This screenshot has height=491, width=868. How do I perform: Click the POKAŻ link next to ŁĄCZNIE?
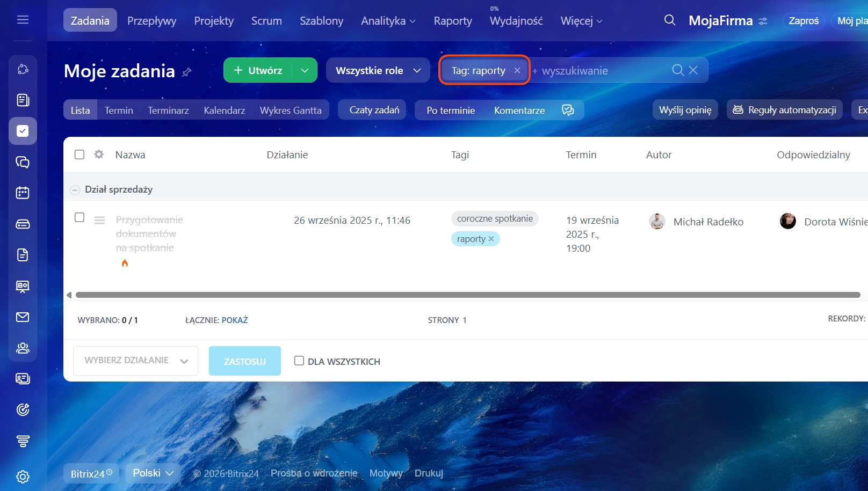[x=235, y=320]
